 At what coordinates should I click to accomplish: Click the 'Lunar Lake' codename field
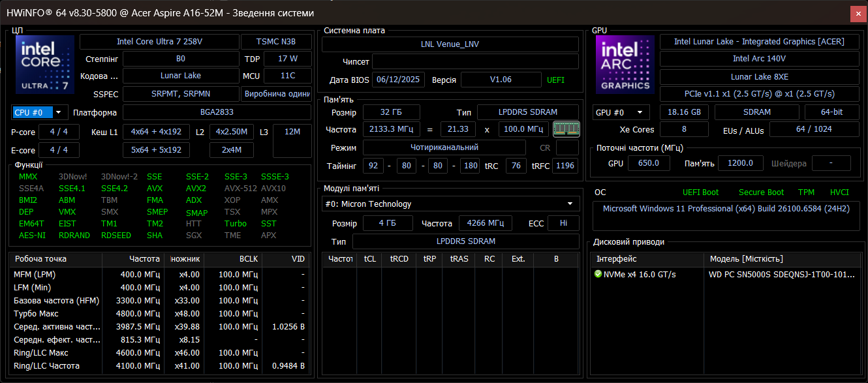pos(181,76)
